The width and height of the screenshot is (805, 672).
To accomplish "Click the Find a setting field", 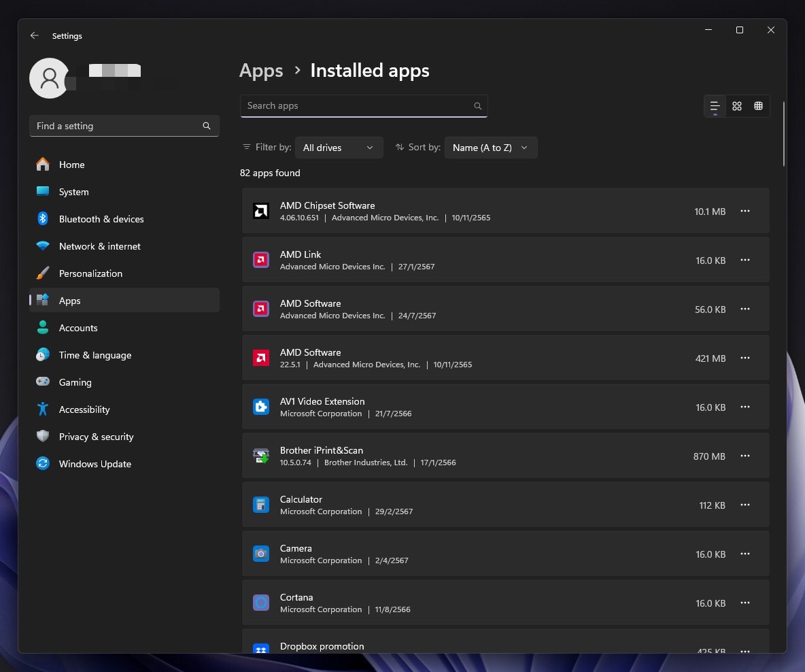I will (124, 126).
